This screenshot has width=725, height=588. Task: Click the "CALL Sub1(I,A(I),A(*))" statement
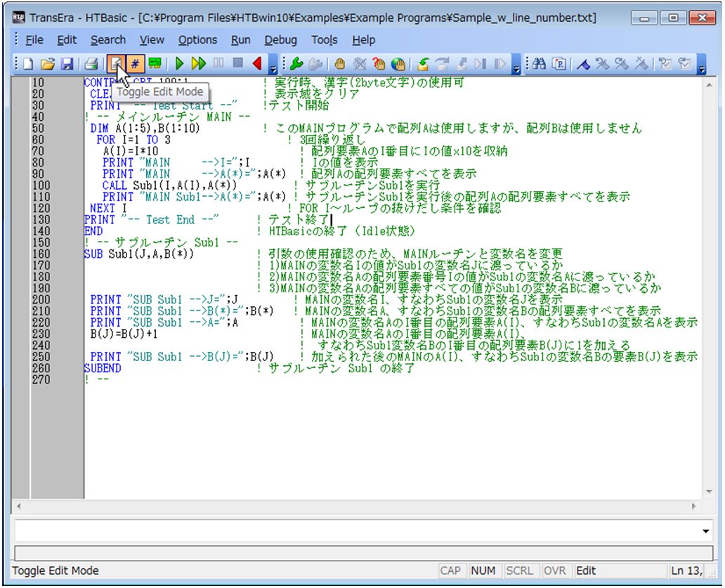pyautogui.click(x=170, y=185)
